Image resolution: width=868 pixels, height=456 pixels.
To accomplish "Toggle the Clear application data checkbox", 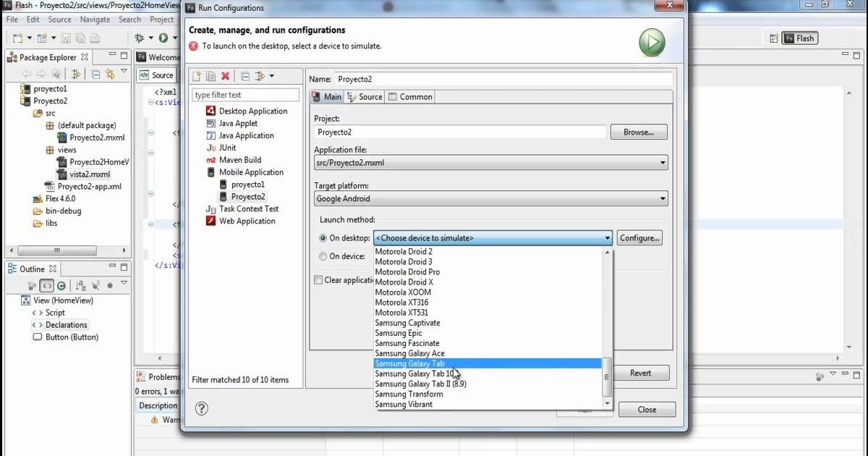I will (x=318, y=280).
